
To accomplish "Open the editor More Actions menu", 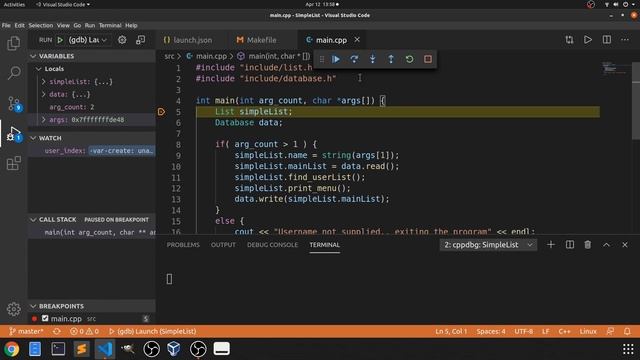I will (x=625, y=40).
